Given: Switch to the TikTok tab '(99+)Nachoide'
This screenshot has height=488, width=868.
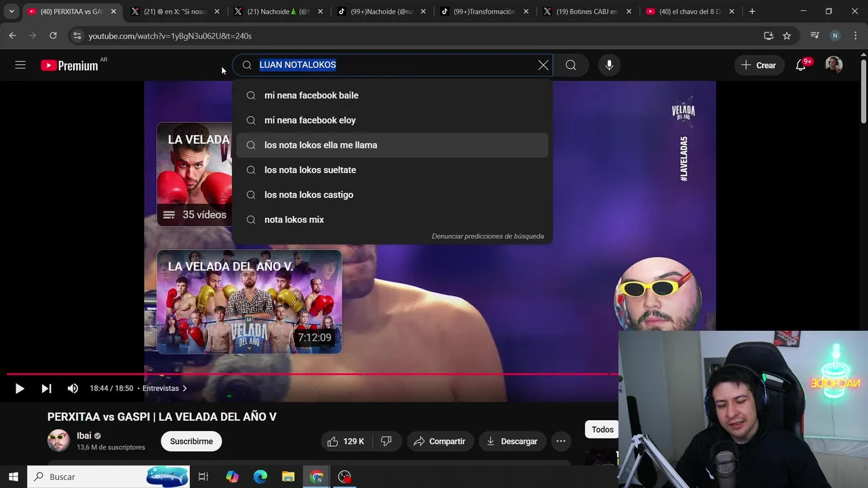Looking at the screenshot, I should coord(381,12).
